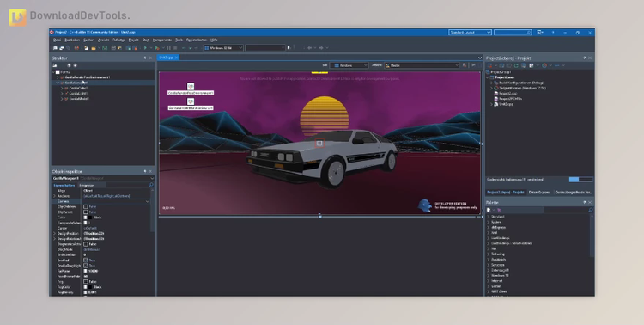Click the Palette panel scrollbar
Screen dimensions: 644x325
[592, 235]
